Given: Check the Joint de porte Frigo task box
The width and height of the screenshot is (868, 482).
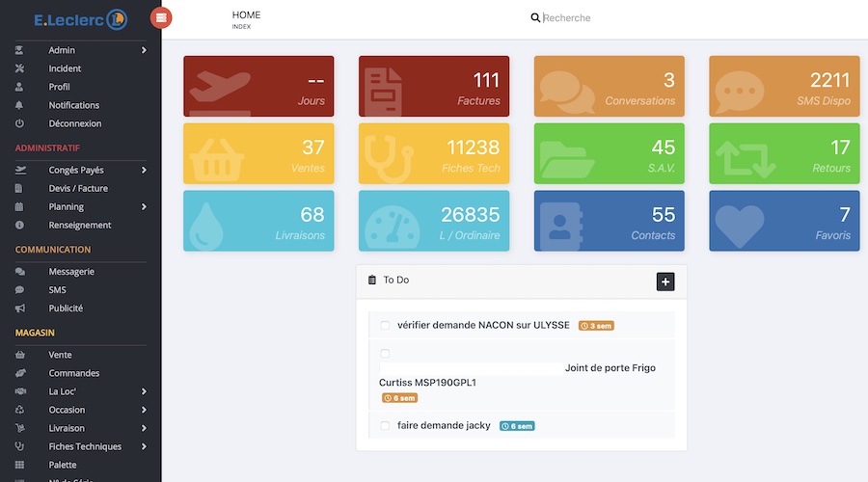Looking at the screenshot, I should [x=385, y=354].
